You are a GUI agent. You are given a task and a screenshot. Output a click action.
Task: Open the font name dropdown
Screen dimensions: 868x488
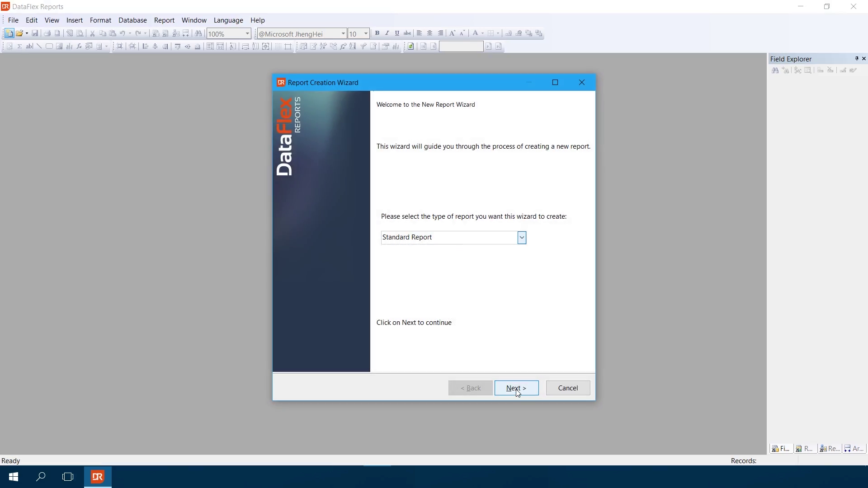point(343,34)
